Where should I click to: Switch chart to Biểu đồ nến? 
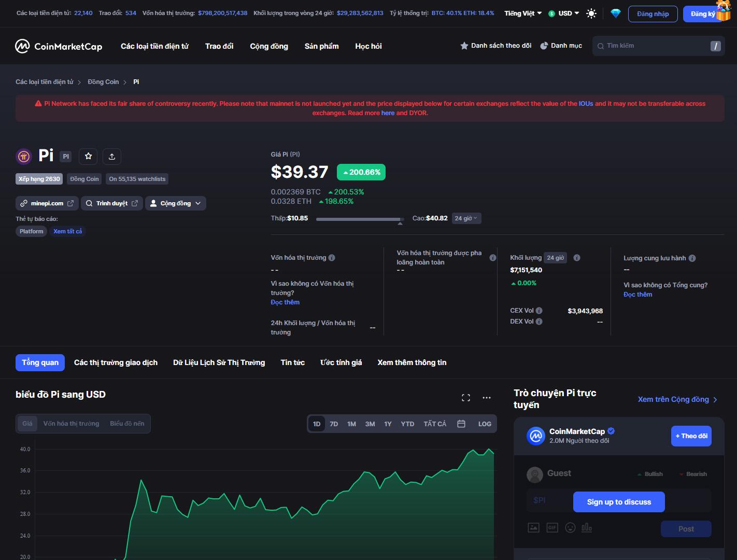tap(127, 424)
